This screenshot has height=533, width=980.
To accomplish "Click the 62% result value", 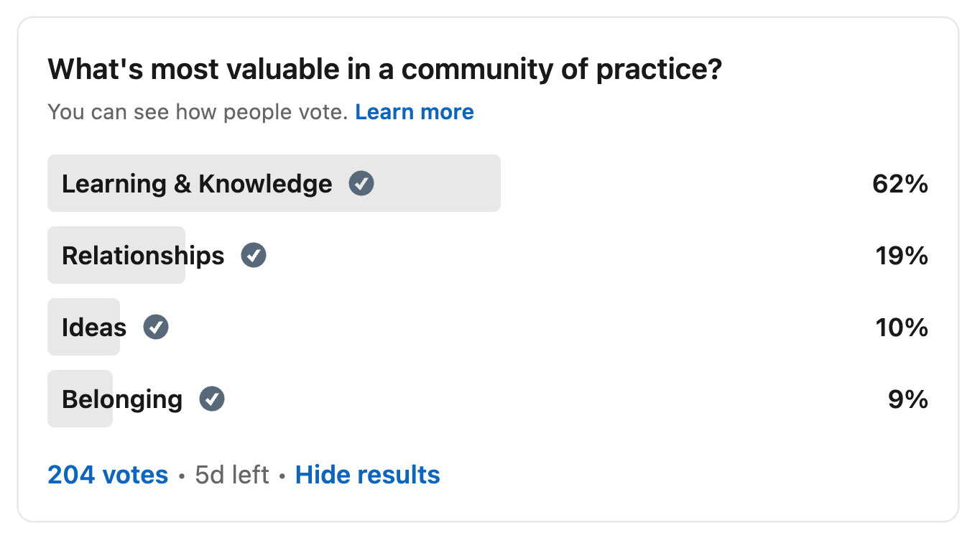I will coord(900,185).
